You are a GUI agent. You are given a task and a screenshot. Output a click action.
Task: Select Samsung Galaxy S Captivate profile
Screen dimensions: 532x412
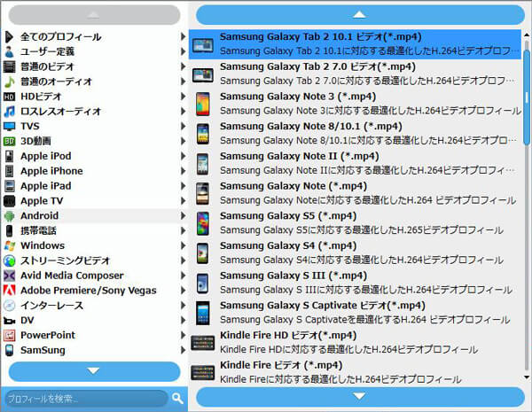355,313
